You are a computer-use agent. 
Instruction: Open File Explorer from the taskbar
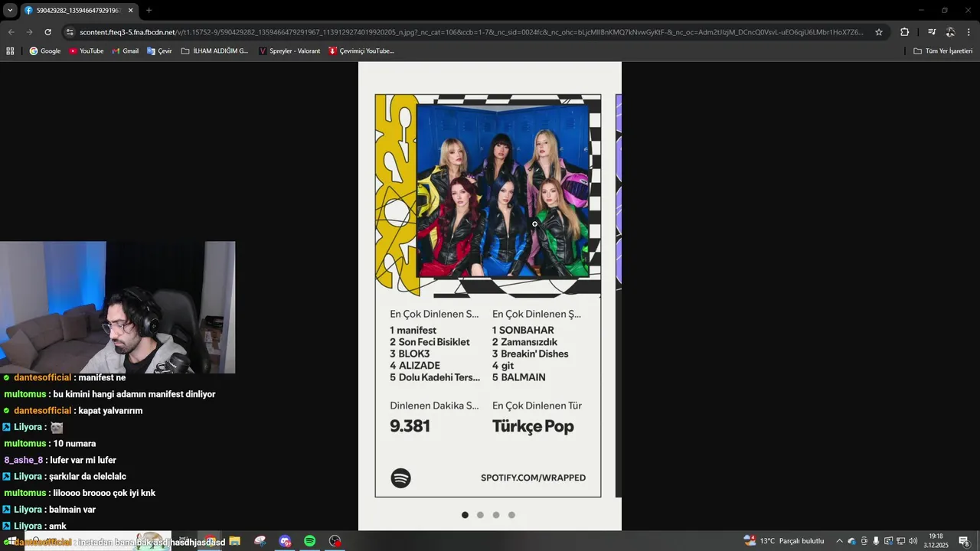(x=234, y=541)
